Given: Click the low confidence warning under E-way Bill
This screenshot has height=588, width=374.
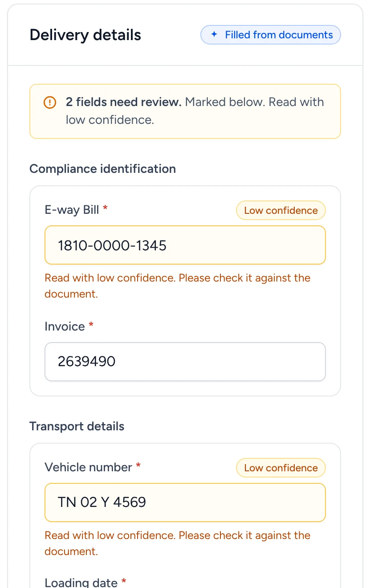Looking at the screenshot, I should (x=178, y=286).
